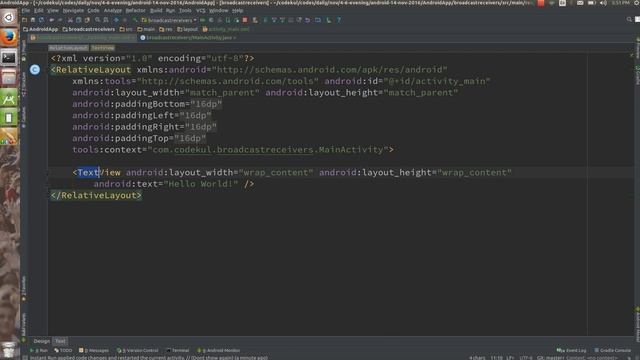Viewport: 640px width, 360px height.
Task: Open Ubuntu Dash search icon
Action: click(x=9, y=17)
